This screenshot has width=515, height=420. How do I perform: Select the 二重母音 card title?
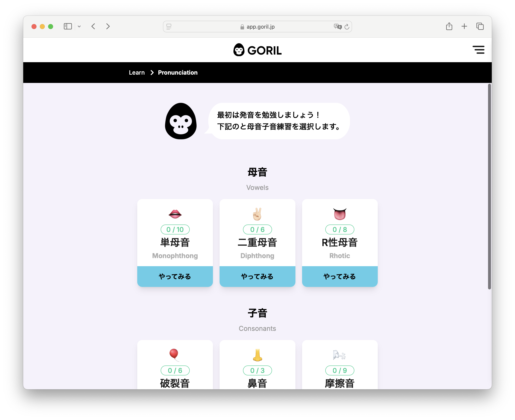(257, 242)
